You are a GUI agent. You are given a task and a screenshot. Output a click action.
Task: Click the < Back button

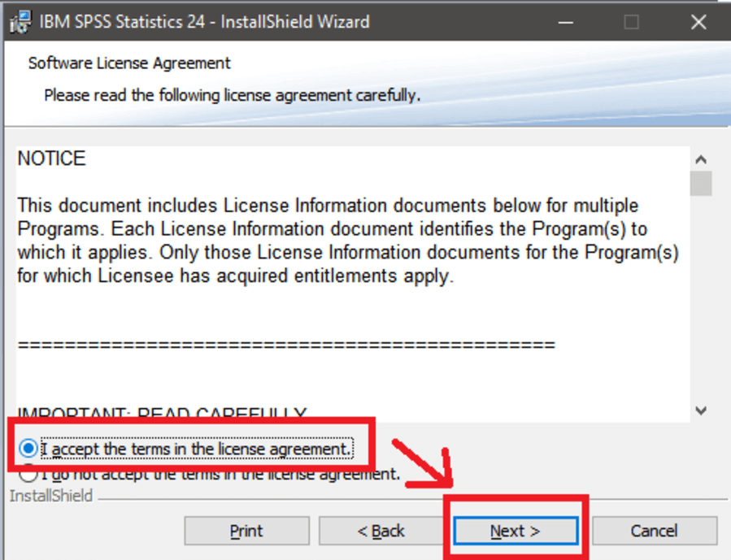(381, 531)
